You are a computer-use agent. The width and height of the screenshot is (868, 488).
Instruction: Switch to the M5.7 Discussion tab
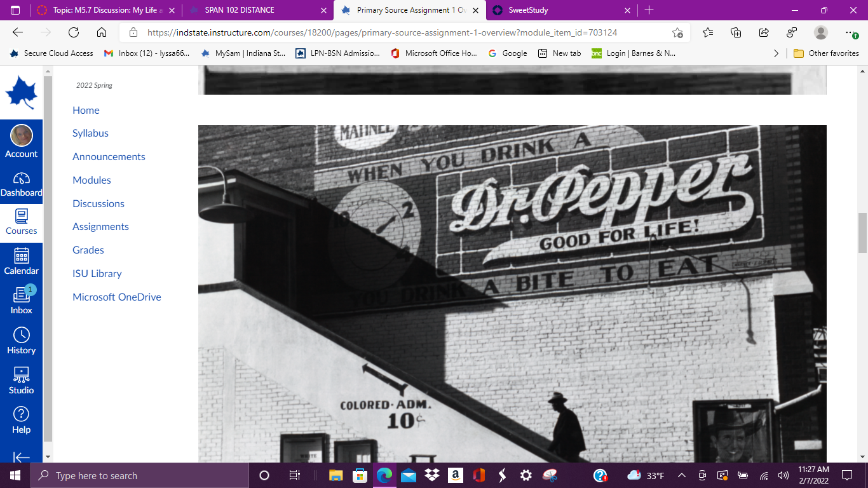click(x=105, y=10)
